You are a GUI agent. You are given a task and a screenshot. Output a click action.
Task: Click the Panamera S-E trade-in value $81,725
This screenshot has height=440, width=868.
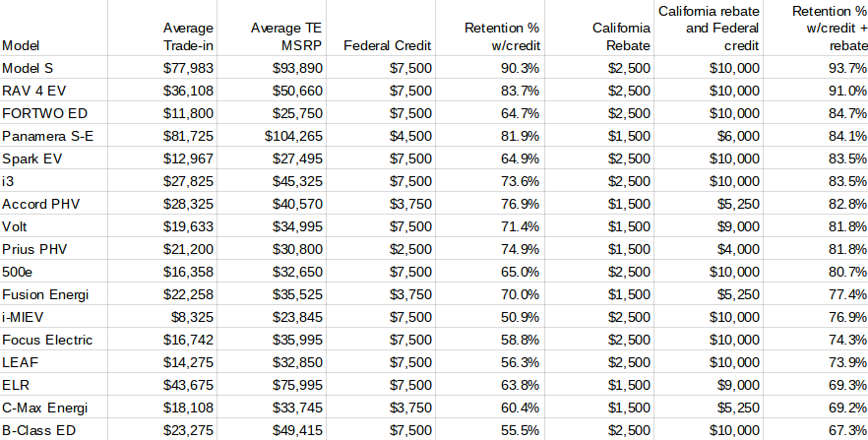pyautogui.click(x=162, y=136)
